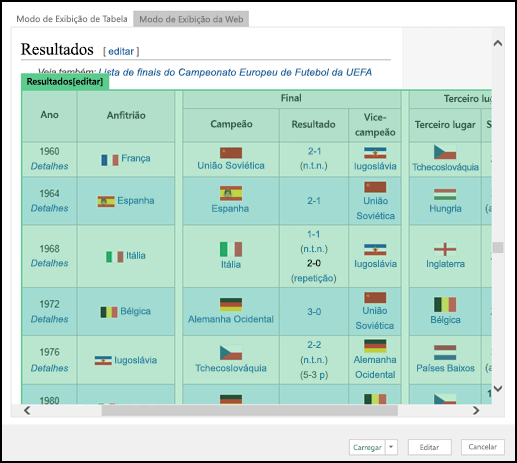Open Detalhes link for 1964

49,208
